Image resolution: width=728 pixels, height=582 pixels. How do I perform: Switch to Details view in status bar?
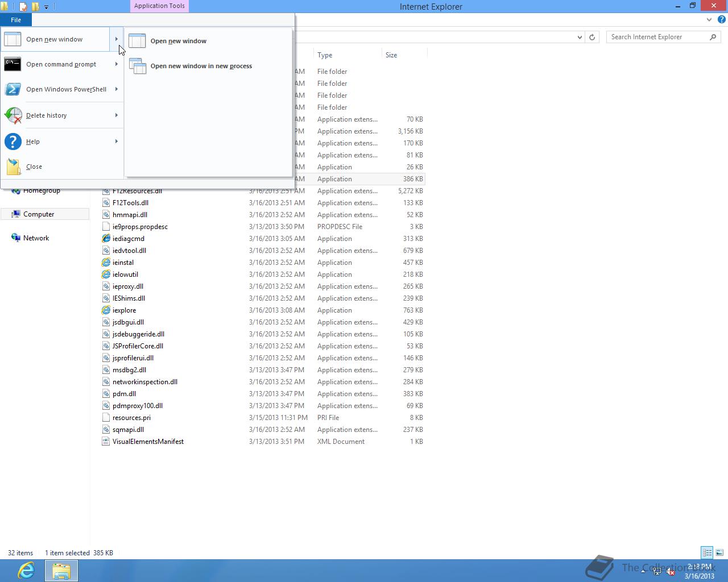pos(707,552)
